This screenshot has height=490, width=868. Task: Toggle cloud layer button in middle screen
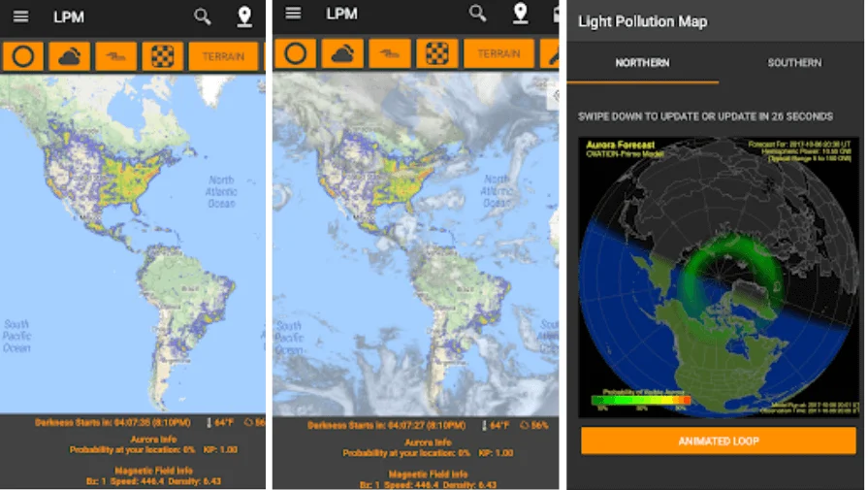click(342, 53)
